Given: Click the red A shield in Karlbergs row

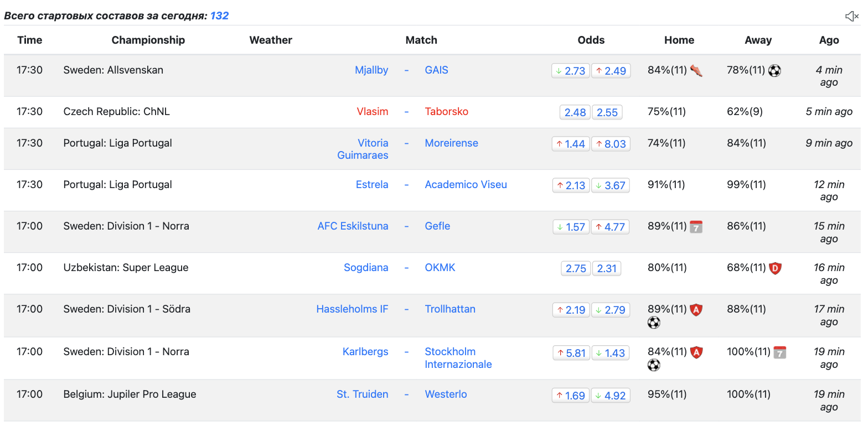Looking at the screenshot, I should tap(696, 352).
